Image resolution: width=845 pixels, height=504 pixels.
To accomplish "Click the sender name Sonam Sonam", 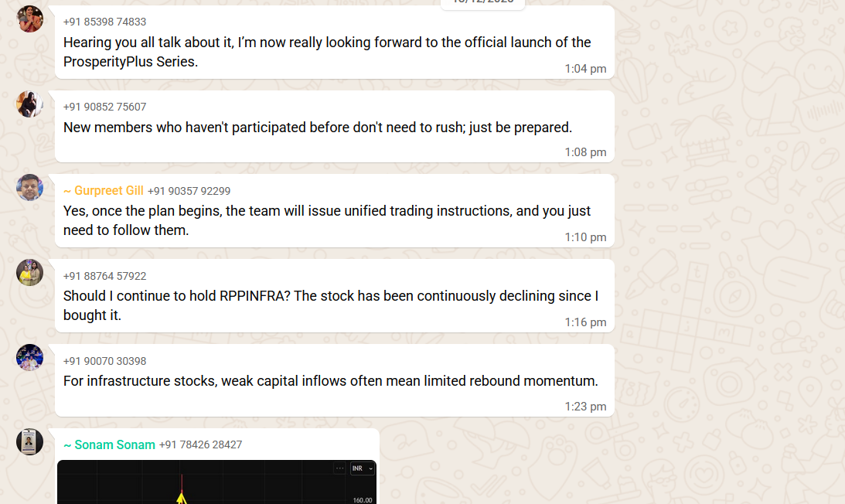I will point(109,445).
